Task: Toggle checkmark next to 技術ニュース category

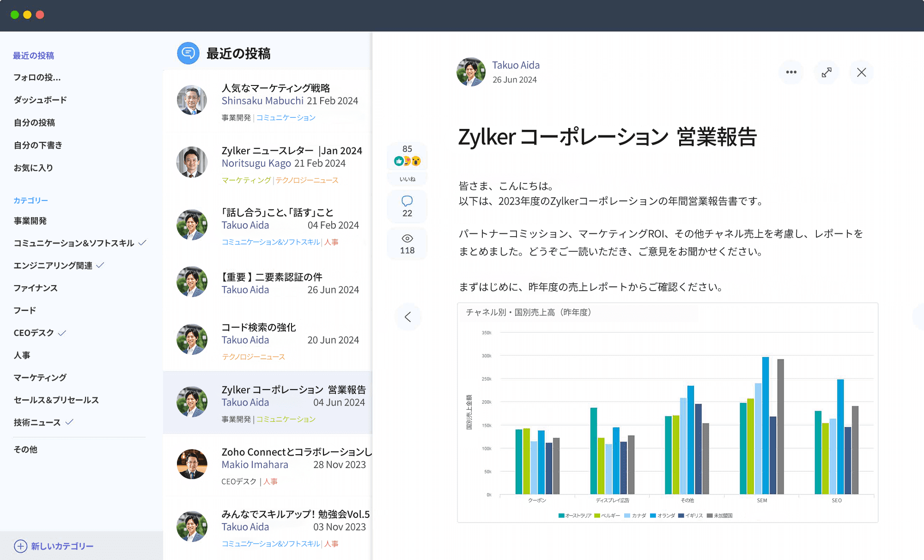Action: [70, 422]
